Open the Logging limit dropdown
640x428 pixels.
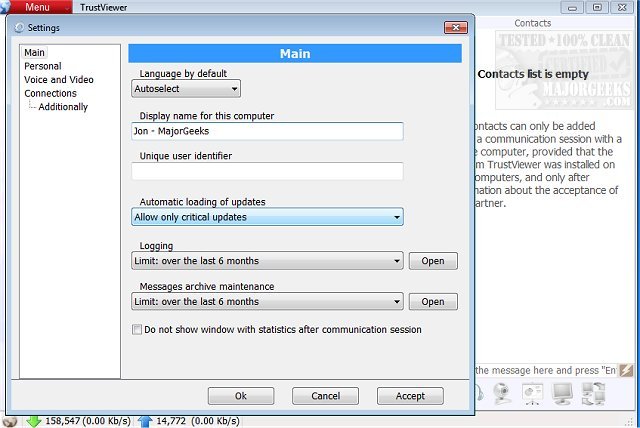(x=267, y=261)
